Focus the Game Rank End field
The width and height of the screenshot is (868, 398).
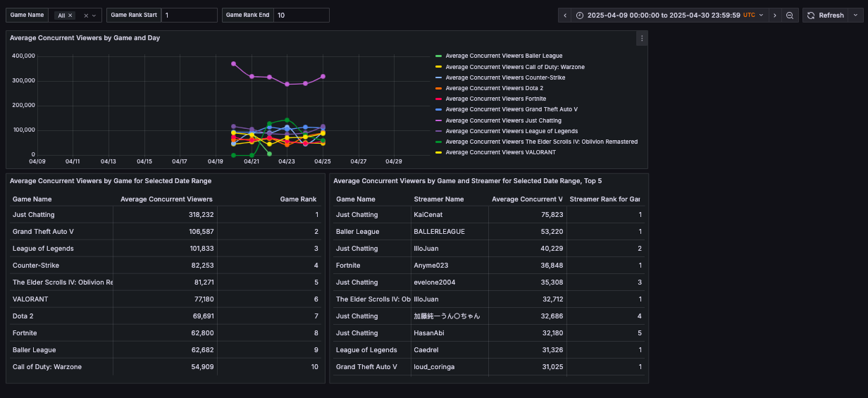pos(301,15)
